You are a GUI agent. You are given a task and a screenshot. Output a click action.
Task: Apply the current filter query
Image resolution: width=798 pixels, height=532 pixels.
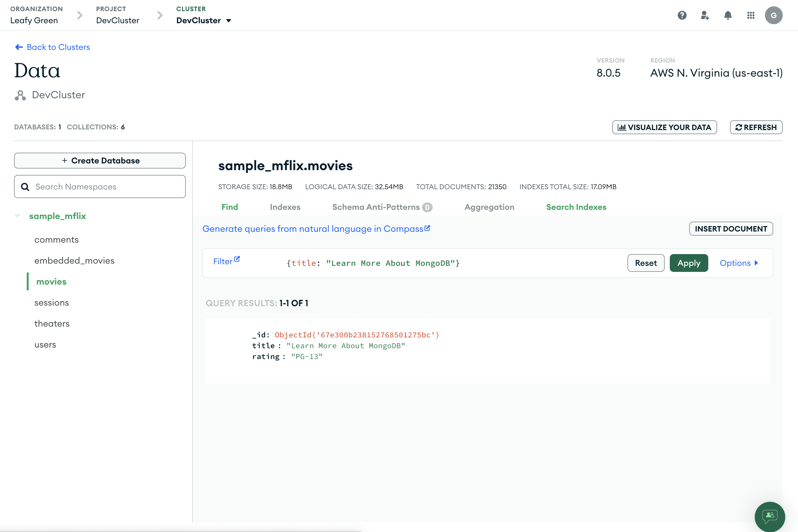(689, 263)
